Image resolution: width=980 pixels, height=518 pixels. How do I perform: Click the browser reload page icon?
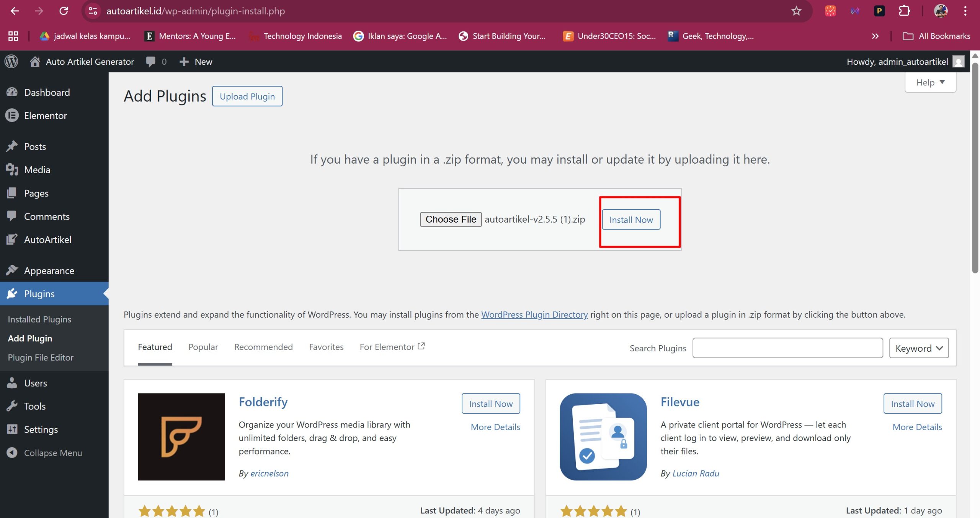point(64,11)
